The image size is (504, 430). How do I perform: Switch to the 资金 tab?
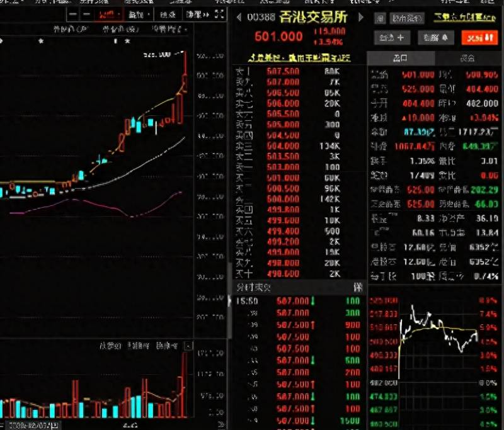point(467,58)
